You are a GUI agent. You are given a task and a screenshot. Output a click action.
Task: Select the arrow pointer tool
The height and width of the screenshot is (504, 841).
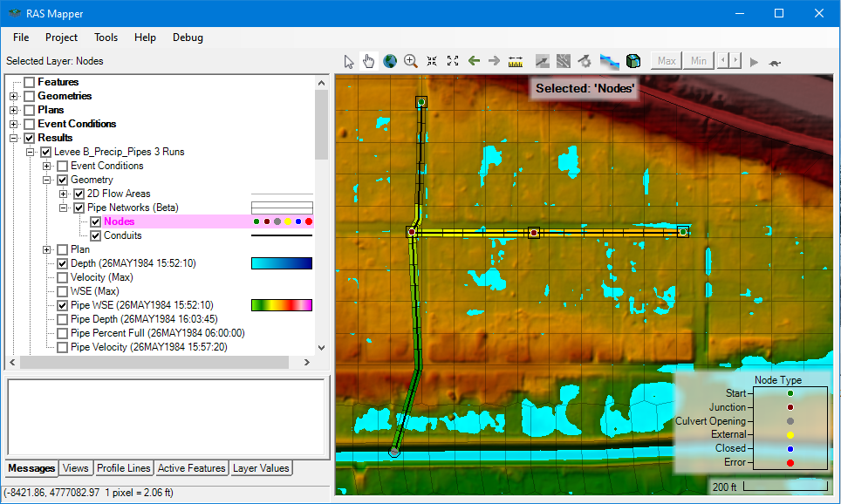click(x=349, y=61)
